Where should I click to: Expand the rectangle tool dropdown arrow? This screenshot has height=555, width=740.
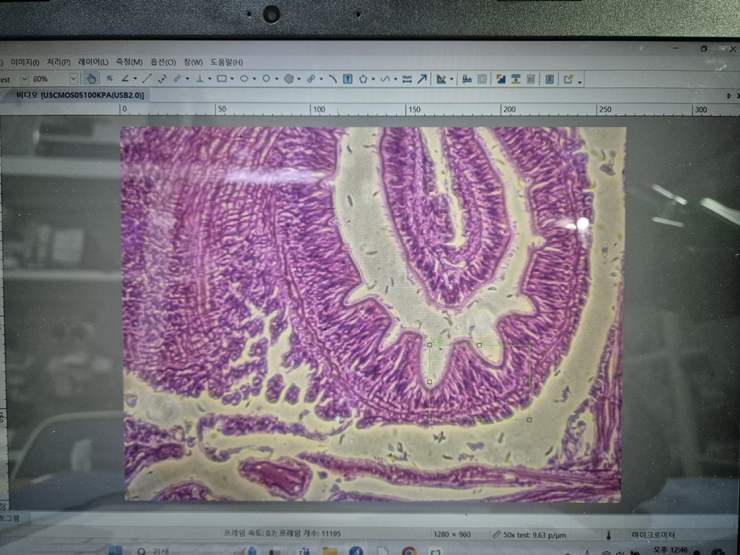(x=232, y=78)
